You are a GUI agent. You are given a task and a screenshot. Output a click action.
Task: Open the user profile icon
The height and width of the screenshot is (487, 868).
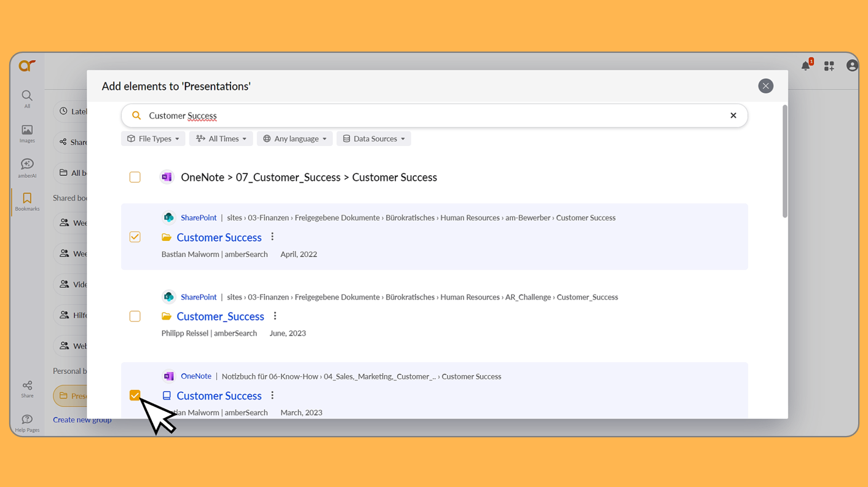click(x=852, y=65)
